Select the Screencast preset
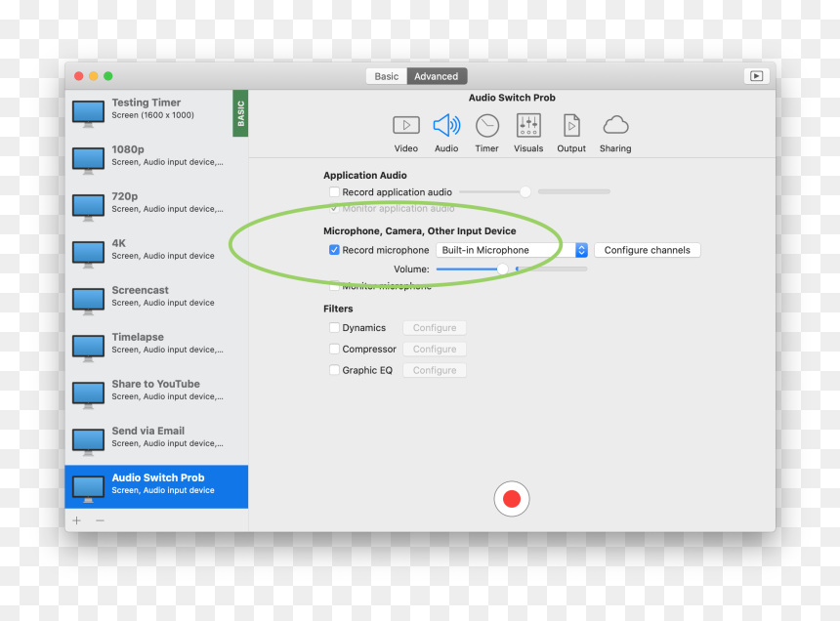840x621 pixels. pos(156,301)
